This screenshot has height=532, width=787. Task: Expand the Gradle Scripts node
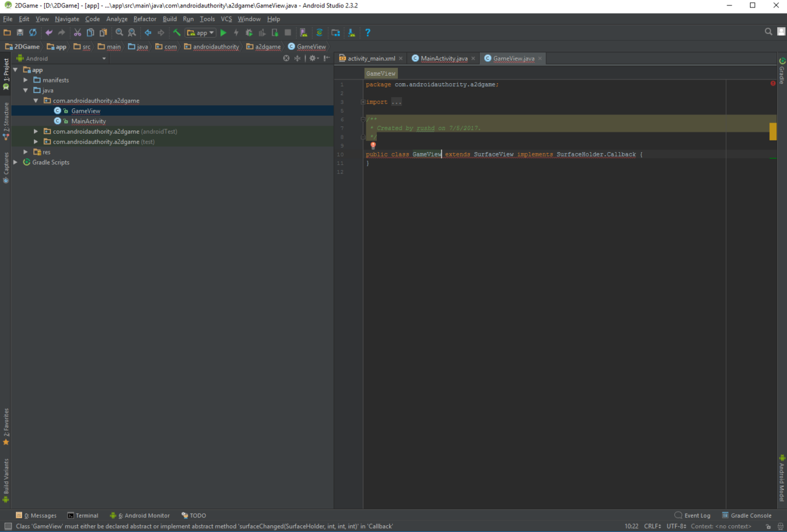(15, 163)
